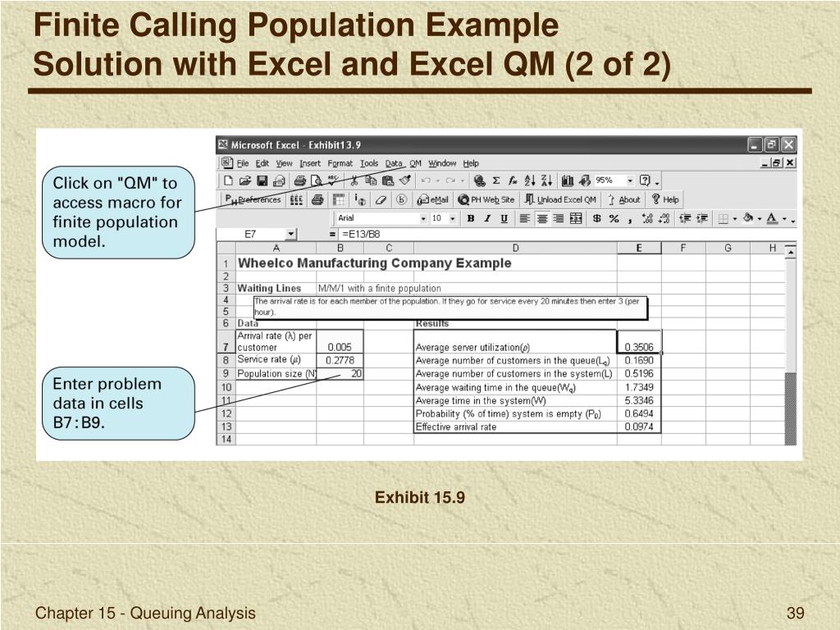The image size is (840, 630).
Task: Apply Currency style dollar icon
Action: click(597, 218)
